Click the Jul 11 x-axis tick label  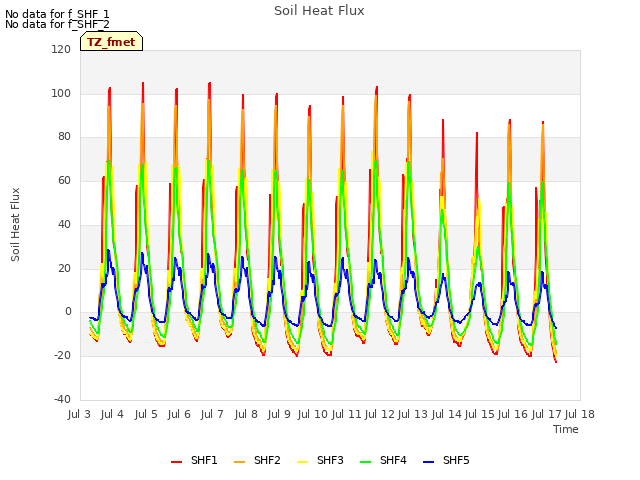click(x=346, y=414)
